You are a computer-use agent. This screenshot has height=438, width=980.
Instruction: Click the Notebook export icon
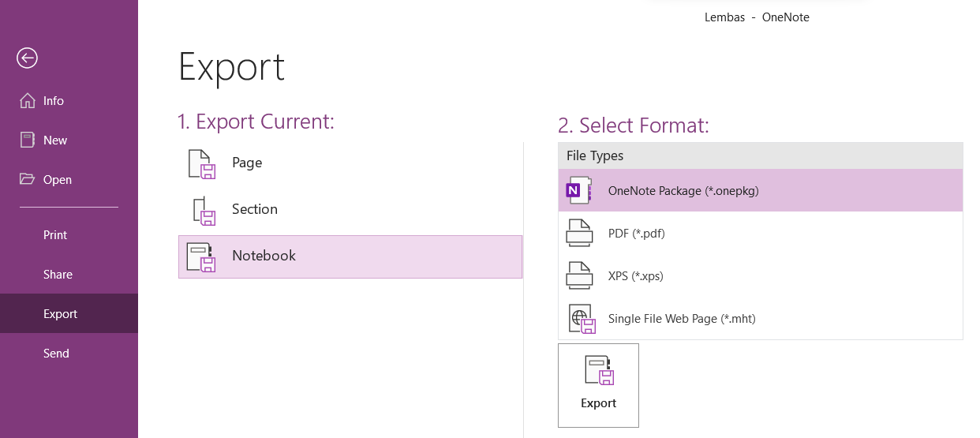pyautogui.click(x=201, y=257)
